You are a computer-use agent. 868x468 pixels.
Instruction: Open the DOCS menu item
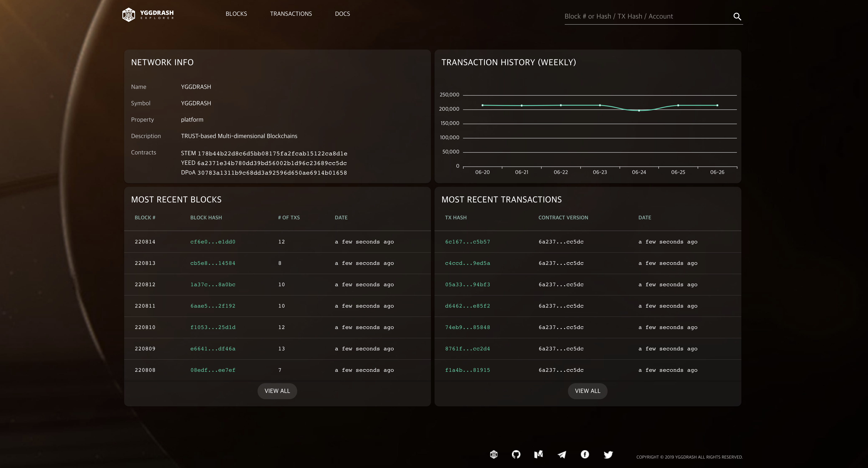[342, 14]
